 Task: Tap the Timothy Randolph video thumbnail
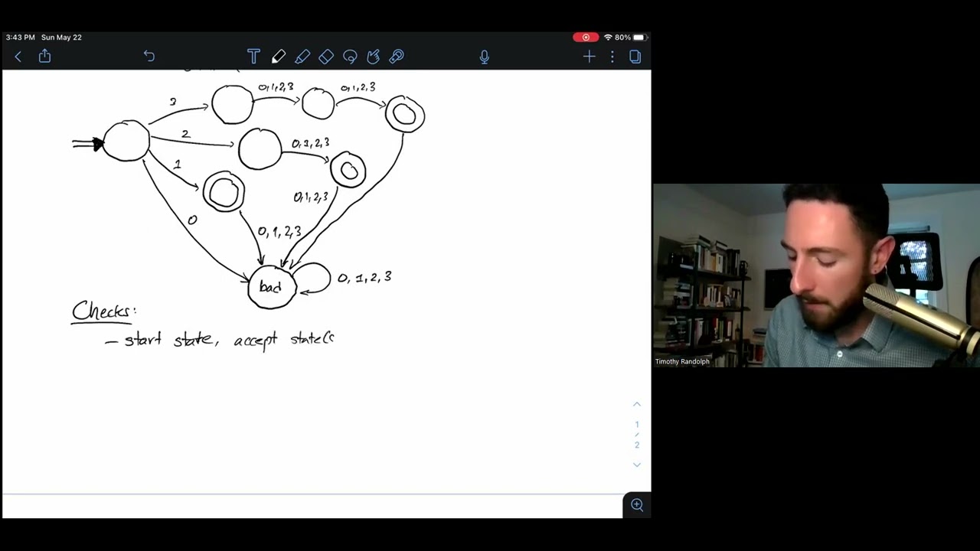(x=816, y=275)
